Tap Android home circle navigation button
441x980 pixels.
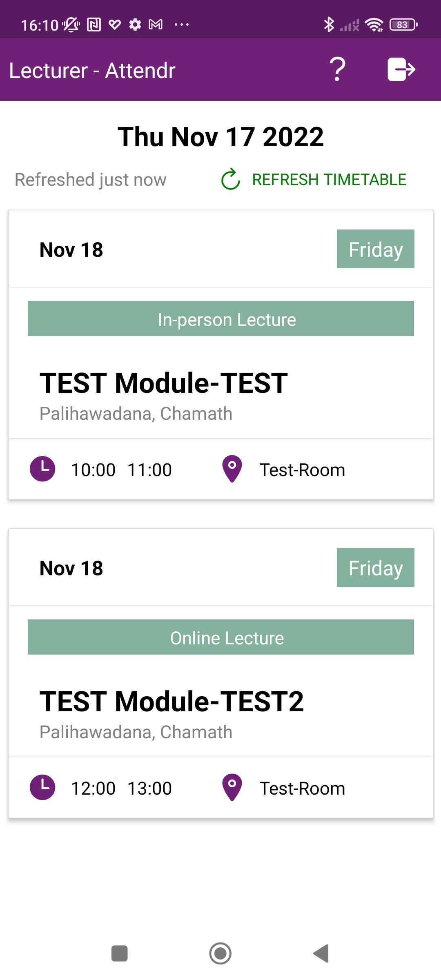220,953
